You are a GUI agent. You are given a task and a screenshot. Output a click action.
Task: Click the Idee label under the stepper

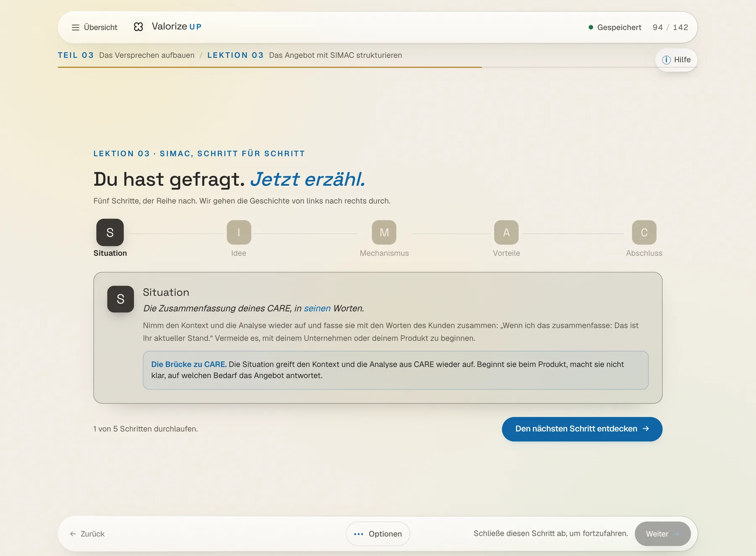[239, 253]
